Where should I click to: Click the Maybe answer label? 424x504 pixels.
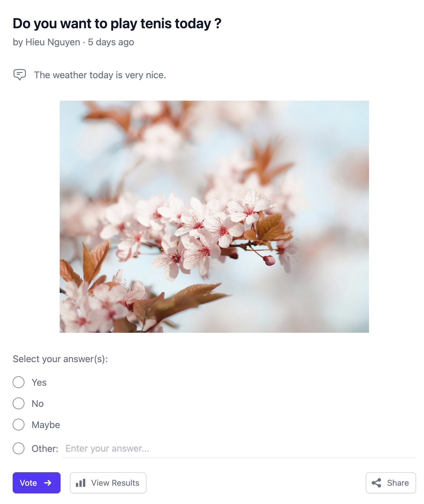tap(46, 425)
